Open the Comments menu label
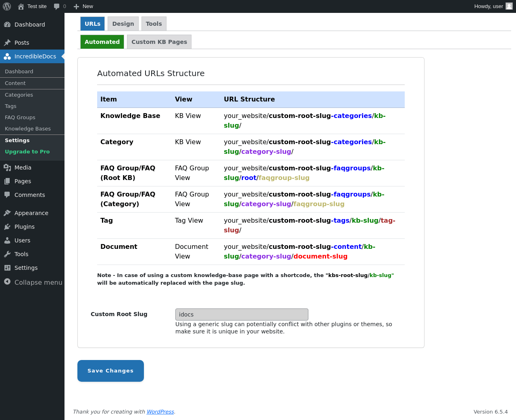The width and height of the screenshot is (516, 420). 30,195
